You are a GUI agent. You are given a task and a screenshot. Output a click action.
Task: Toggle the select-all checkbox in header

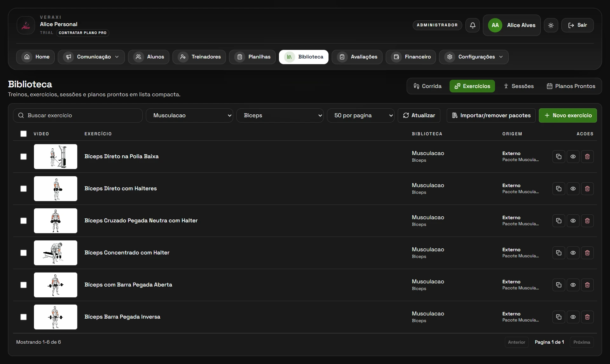point(24,134)
